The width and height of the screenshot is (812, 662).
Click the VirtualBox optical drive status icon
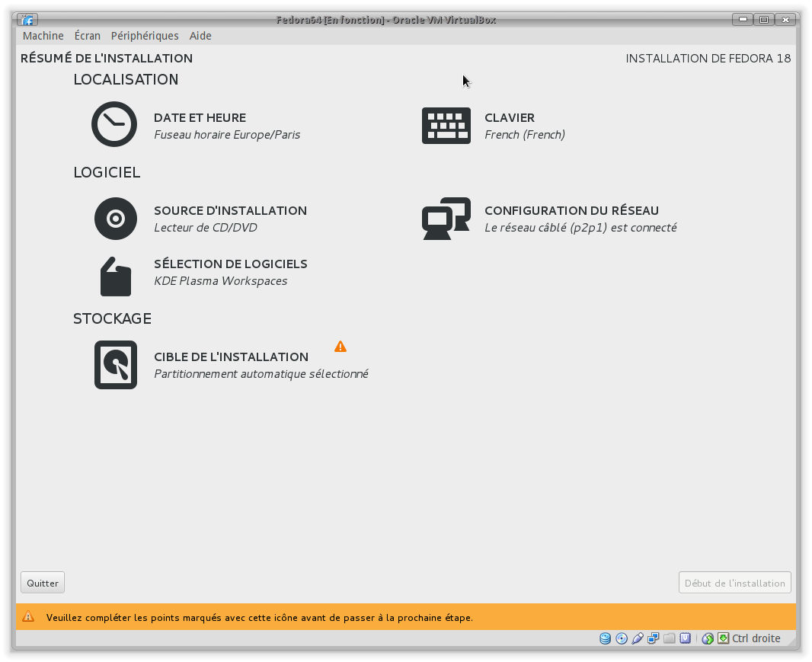pyautogui.click(x=622, y=638)
